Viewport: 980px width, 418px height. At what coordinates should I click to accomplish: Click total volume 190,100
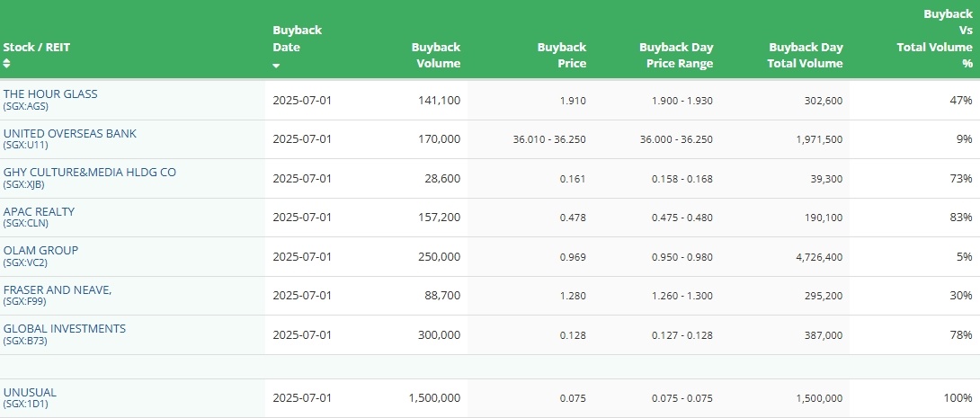[825, 218]
